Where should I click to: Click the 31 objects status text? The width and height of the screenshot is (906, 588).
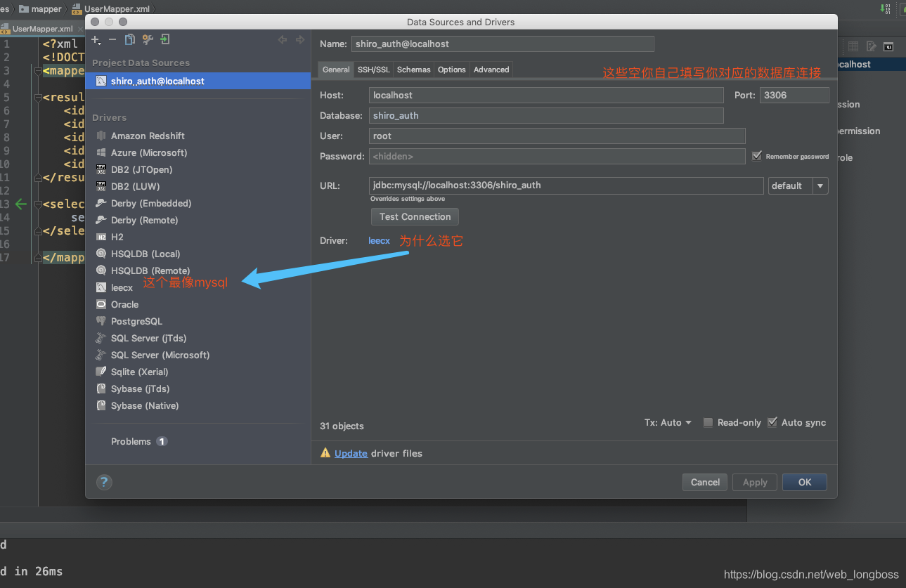point(342,426)
